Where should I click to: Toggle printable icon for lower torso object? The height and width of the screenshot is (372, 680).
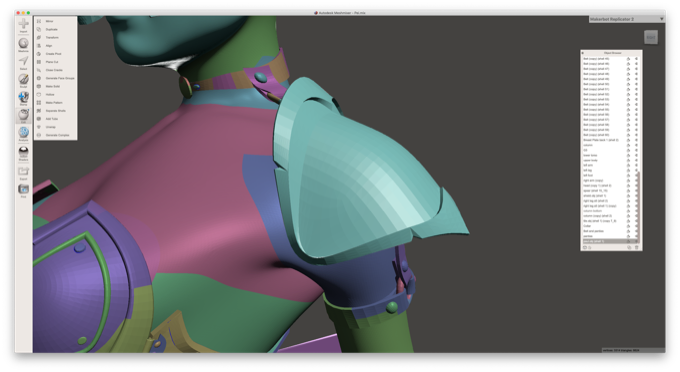(628, 155)
